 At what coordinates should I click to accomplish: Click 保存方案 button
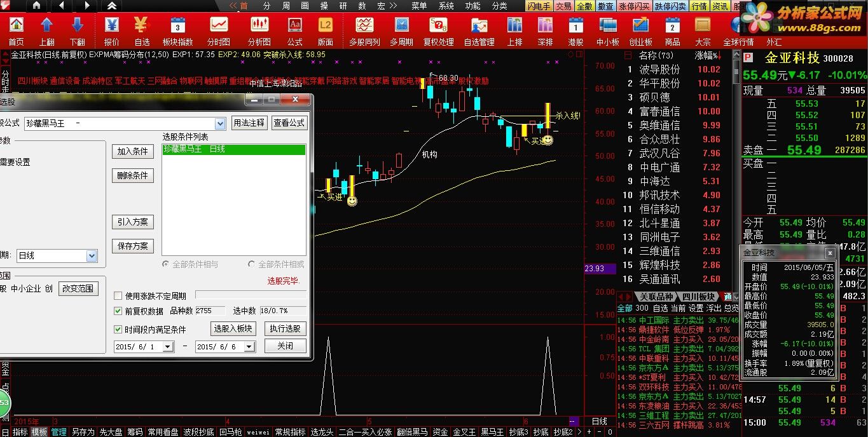[x=132, y=246]
